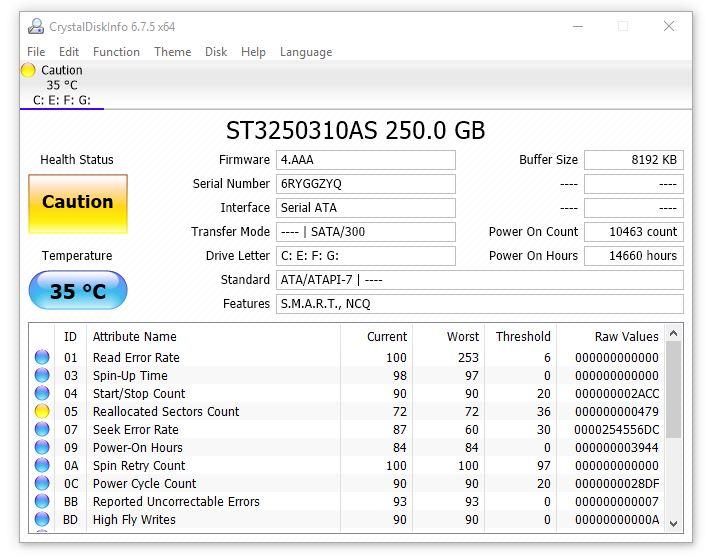Image resolution: width=712 pixels, height=560 pixels.
Task: Click the yellow Caution status dot in disk tab
Action: click(28, 70)
